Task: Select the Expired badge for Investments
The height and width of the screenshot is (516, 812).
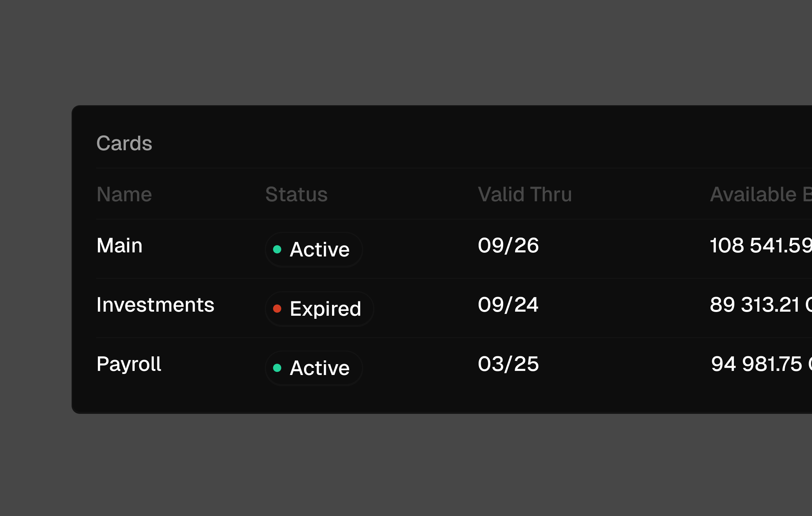Action: point(319,309)
